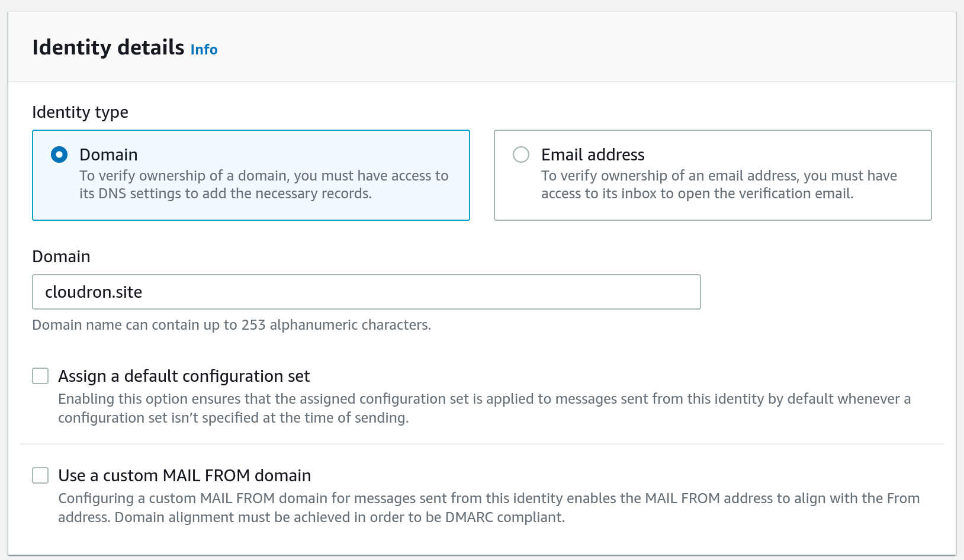Click the inbox verification description in Email address card
The image size is (964, 560).
click(718, 185)
